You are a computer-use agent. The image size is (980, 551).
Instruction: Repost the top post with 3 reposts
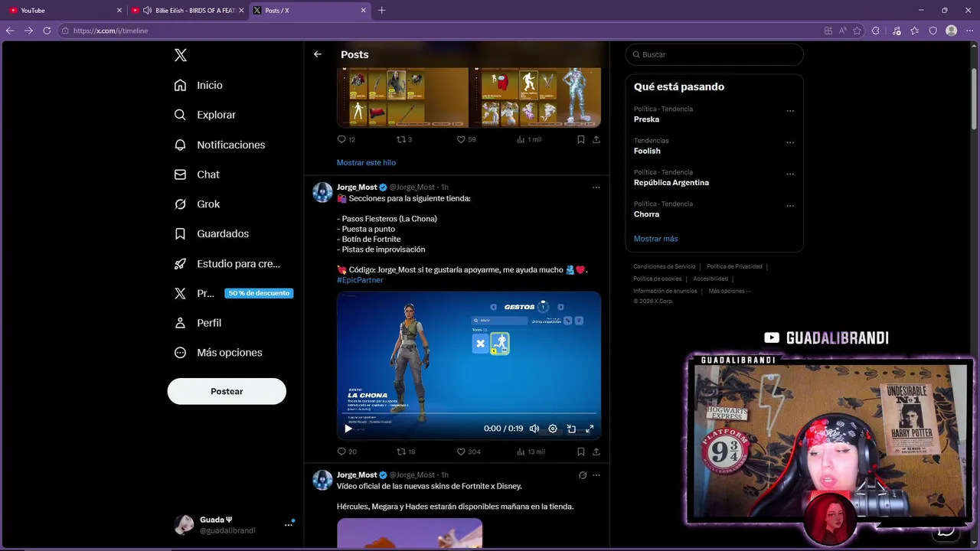404,139
